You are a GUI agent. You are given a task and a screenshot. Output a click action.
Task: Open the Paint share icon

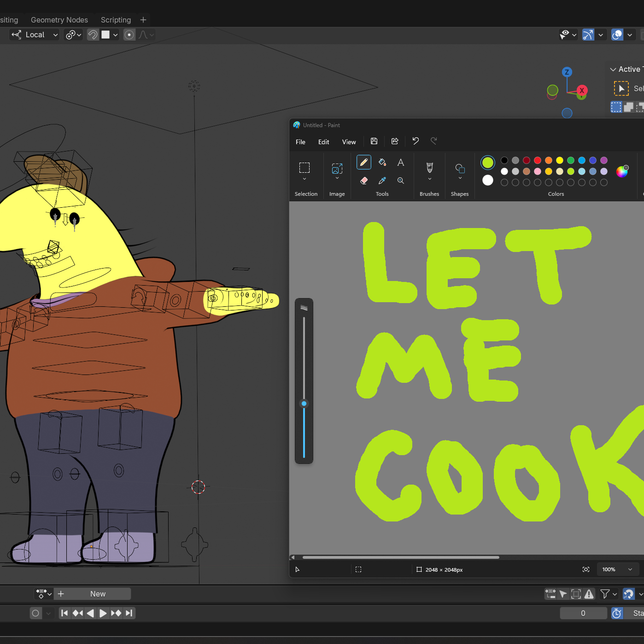click(x=395, y=141)
